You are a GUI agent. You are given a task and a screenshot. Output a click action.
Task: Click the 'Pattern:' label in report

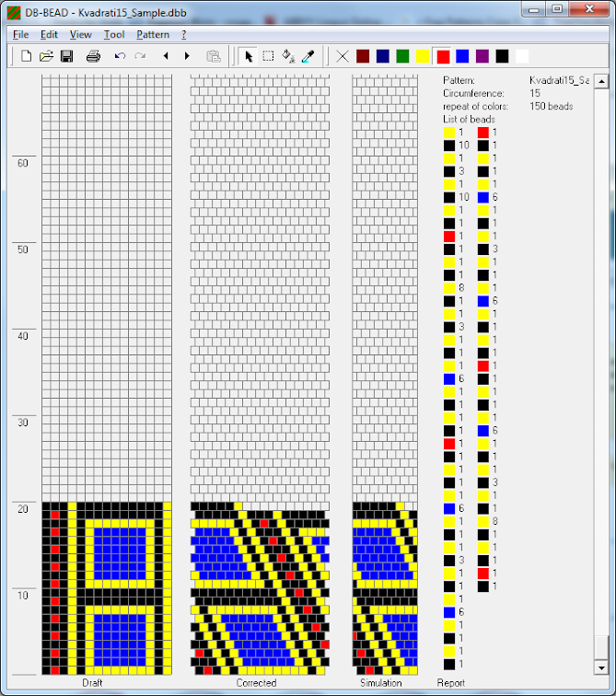(x=459, y=80)
